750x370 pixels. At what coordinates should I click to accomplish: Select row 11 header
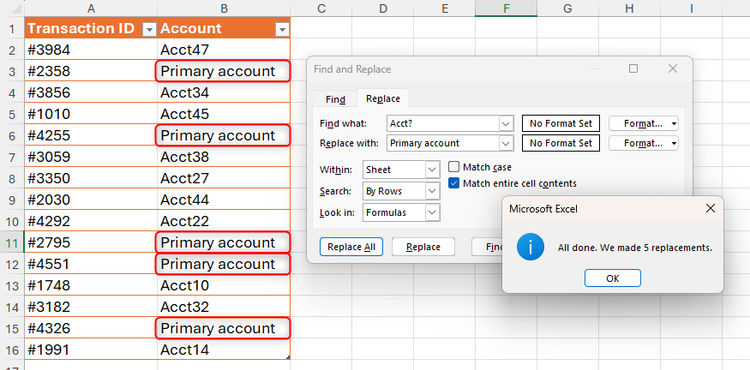tap(12, 243)
